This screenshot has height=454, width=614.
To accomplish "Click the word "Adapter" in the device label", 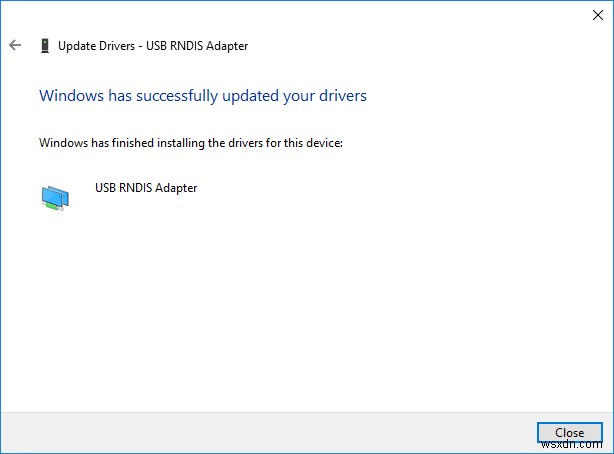I will pos(175,187).
